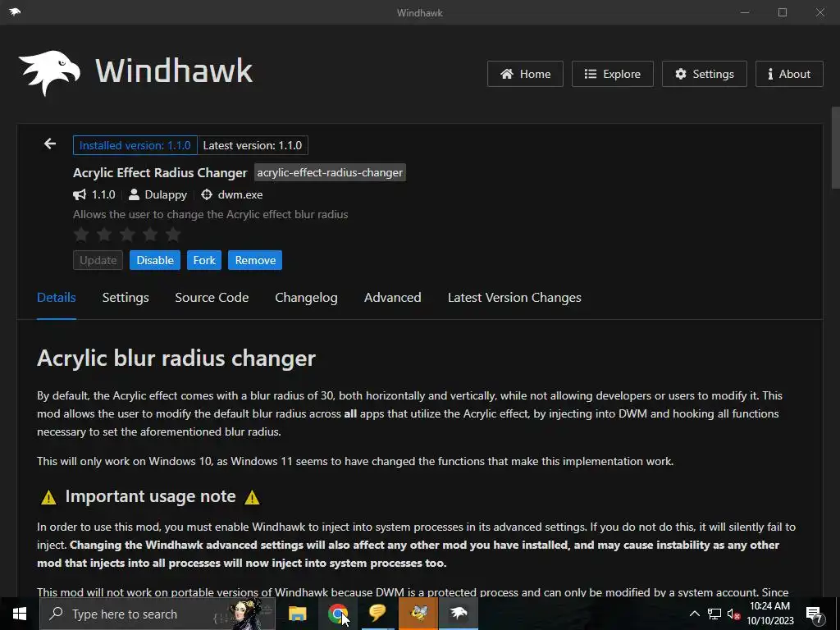Click the muted volume tray icon
Viewport: 840px width, 630px height.
[x=733, y=614]
